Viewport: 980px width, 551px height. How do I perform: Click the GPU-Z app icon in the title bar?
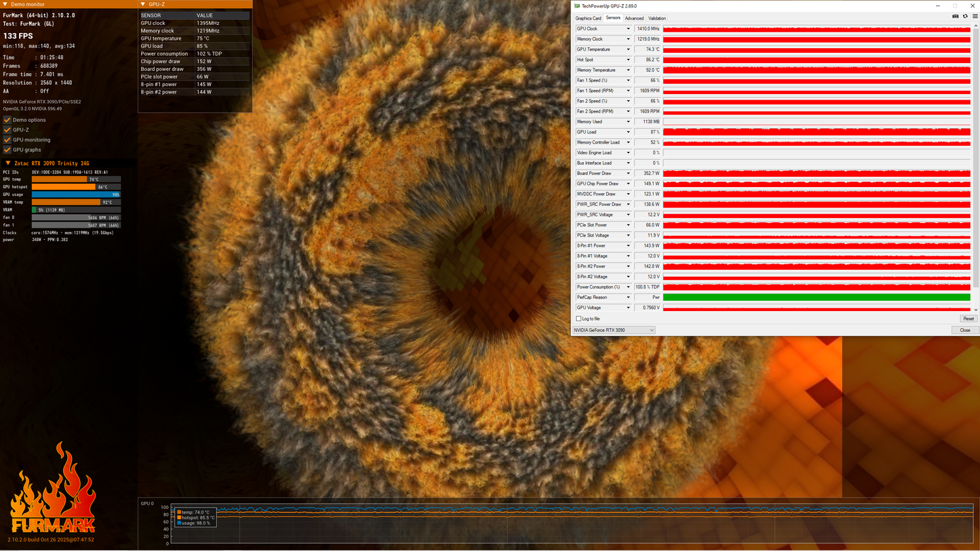point(578,5)
